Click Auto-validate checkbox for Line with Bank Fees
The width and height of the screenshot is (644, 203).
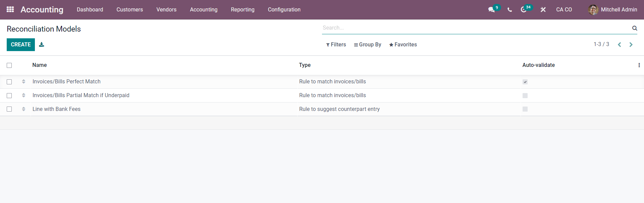coord(525,109)
